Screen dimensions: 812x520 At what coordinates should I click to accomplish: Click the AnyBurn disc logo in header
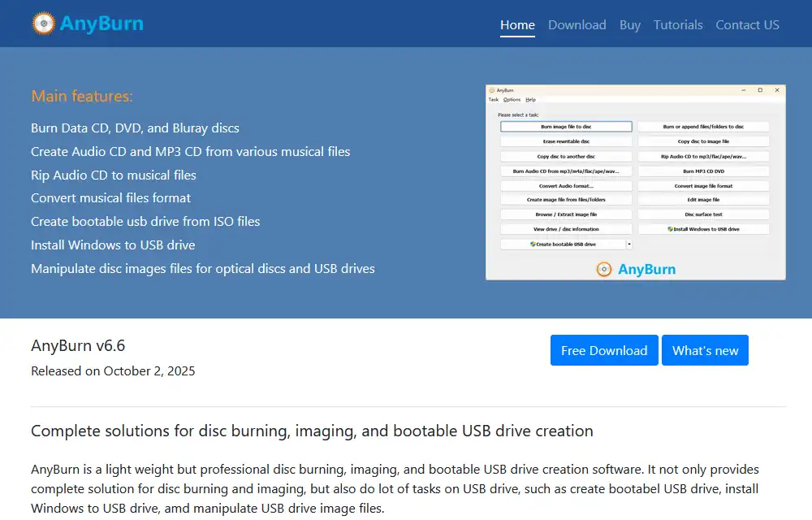pos(43,24)
